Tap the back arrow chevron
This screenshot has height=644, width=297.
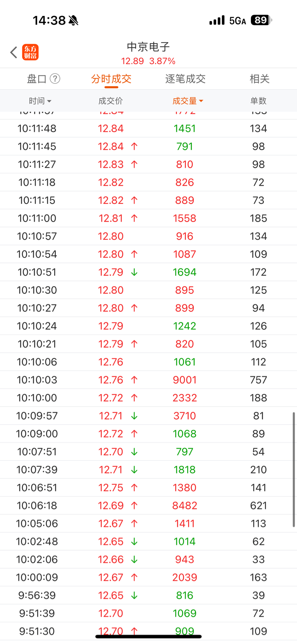pyautogui.click(x=14, y=52)
